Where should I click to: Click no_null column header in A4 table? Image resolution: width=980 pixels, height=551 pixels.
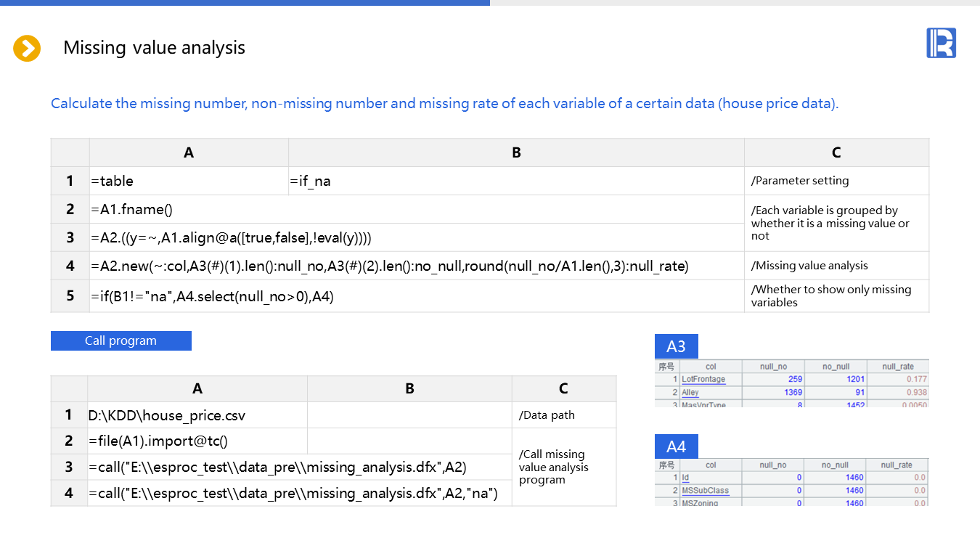pyautogui.click(x=835, y=465)
